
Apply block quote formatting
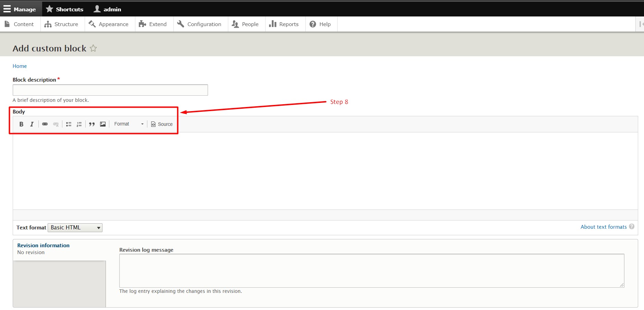[92, 124]
